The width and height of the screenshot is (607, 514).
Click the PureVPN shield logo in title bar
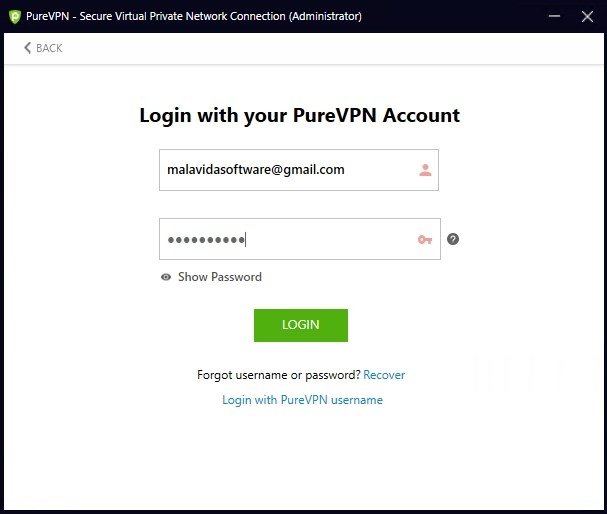click(x=15, y=17)
